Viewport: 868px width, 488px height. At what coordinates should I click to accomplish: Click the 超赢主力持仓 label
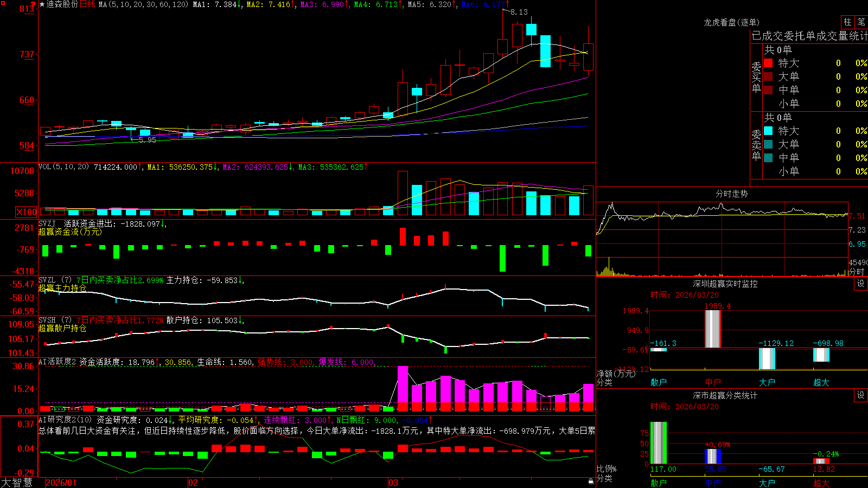point(62,288)
